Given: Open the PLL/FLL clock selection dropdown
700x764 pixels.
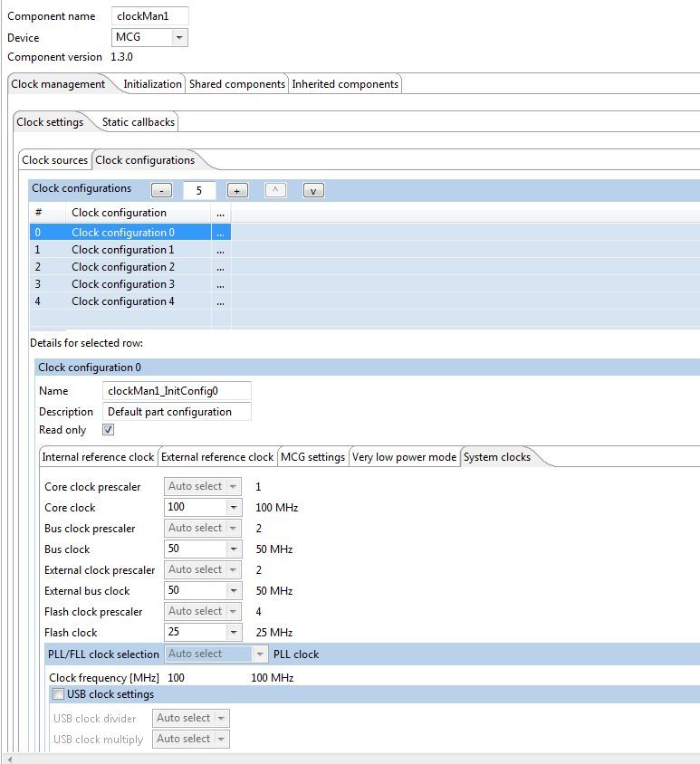Looking at the screenshot, I should coord(216,654).
